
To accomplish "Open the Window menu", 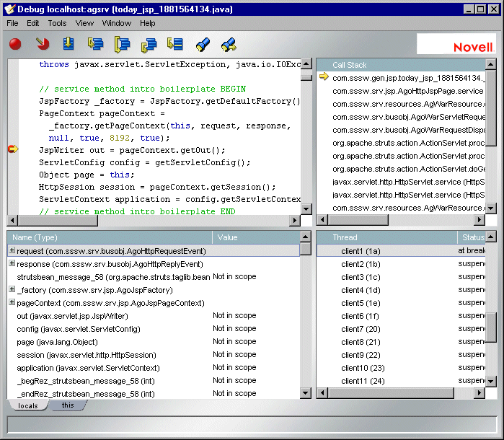I will pyautogui.click(x=116, y=23).
